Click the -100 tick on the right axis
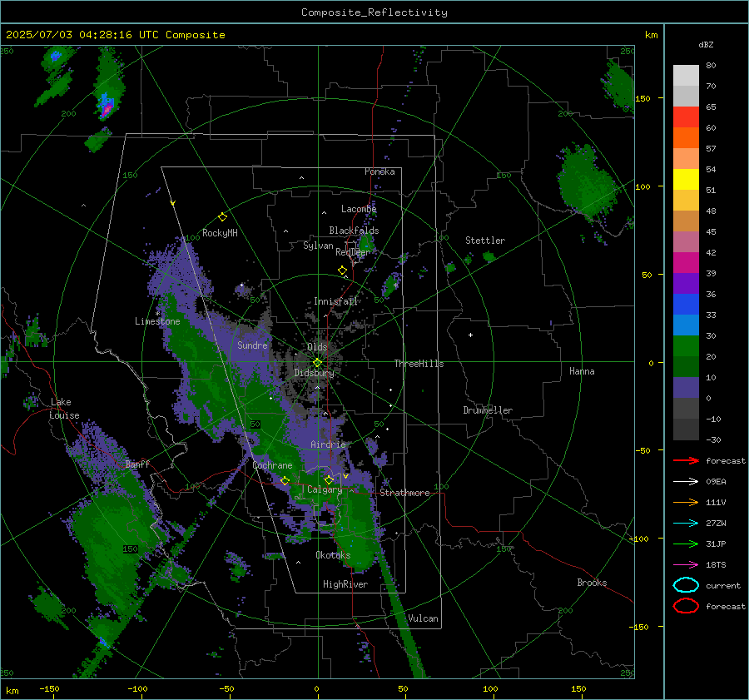The width and height of the screenshot is (749, 700). [x=639, y=539]
